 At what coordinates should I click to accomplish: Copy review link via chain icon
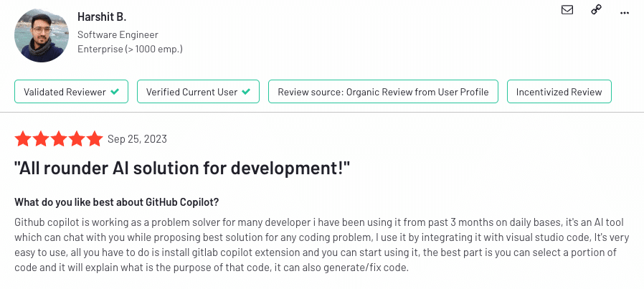point(596,10)
